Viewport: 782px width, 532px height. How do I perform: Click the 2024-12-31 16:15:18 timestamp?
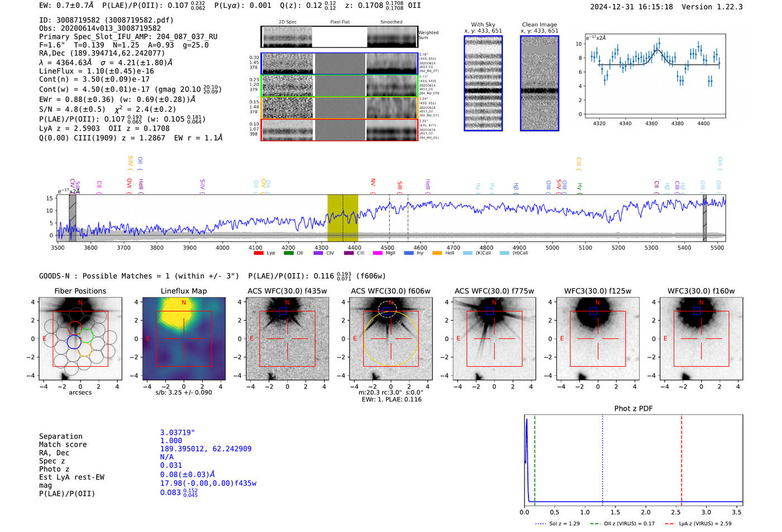tap(632, 7)
